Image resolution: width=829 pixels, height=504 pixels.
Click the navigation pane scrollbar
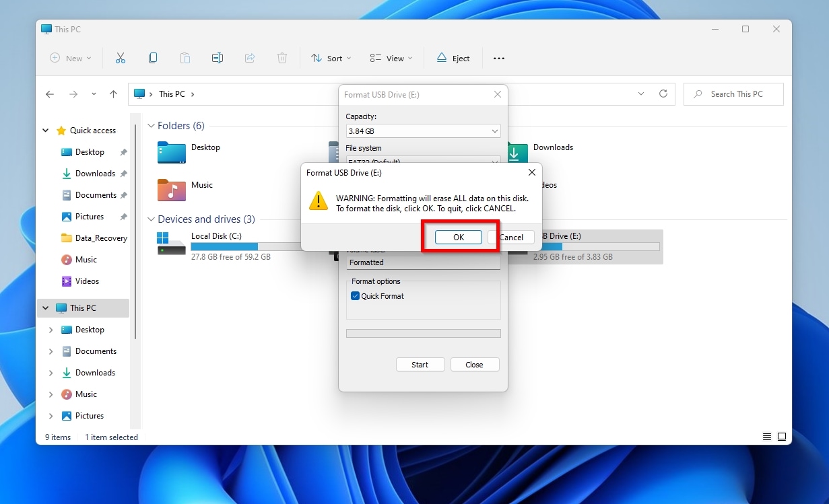[137, 232]
